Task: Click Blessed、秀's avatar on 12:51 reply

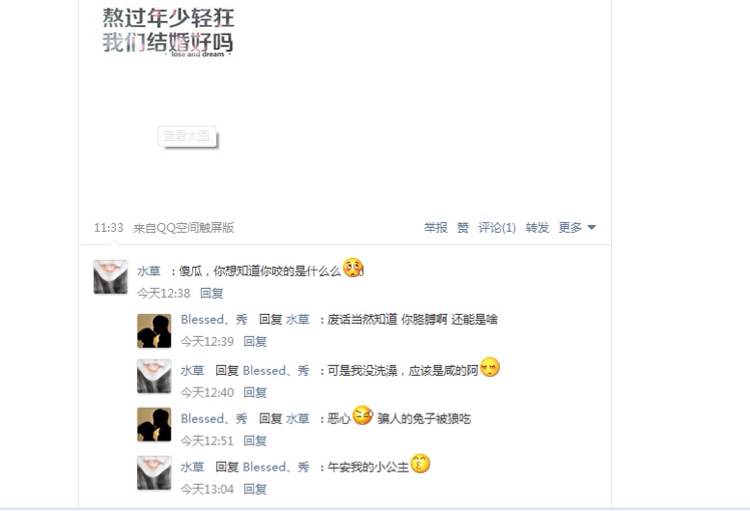Action: click(154, 424)
